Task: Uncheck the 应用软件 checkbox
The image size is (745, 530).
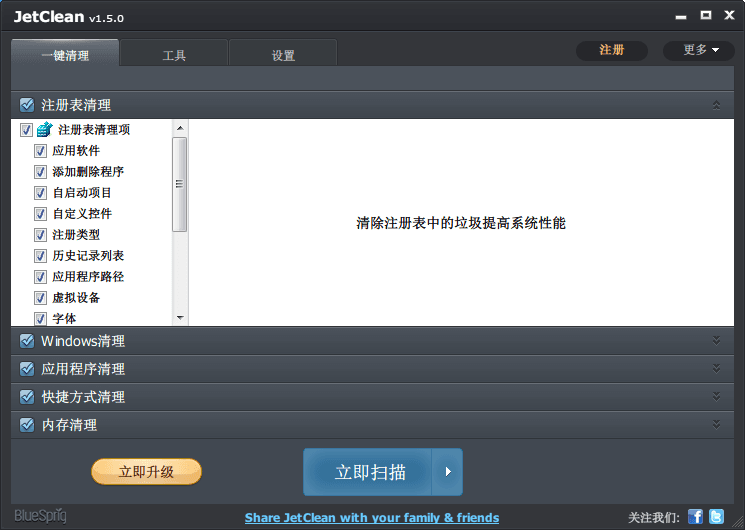Action: (x=40, y=151)
